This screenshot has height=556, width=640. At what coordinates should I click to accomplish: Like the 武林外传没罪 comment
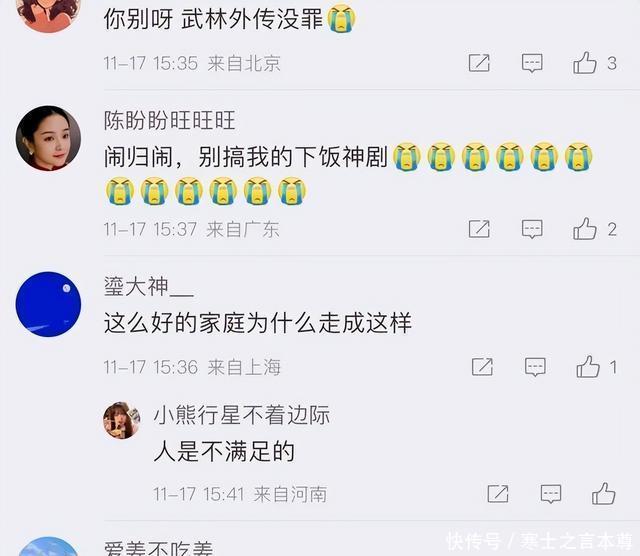[585, 62]
